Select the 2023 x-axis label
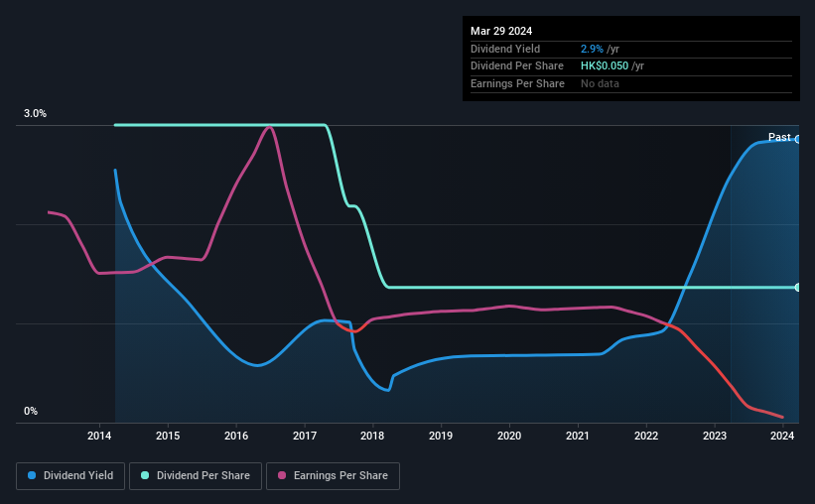The image size is (815, 504). click(x=715, y=436)
